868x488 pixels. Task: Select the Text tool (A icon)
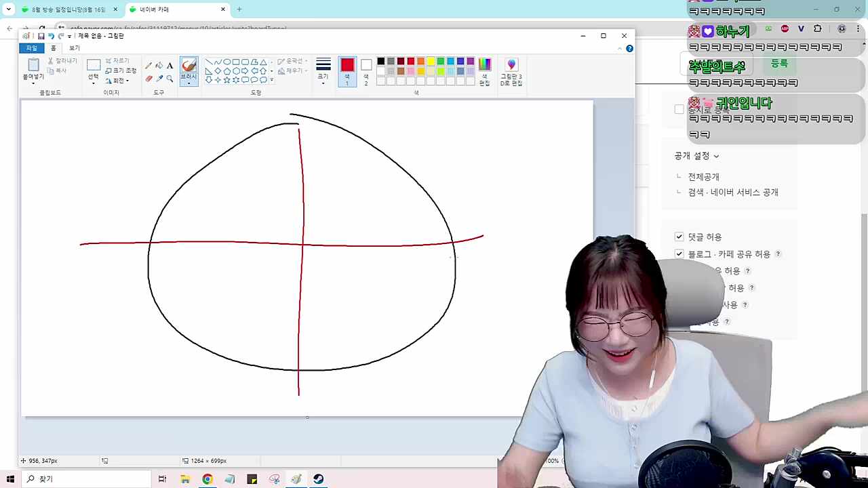(x=170, y=66)
